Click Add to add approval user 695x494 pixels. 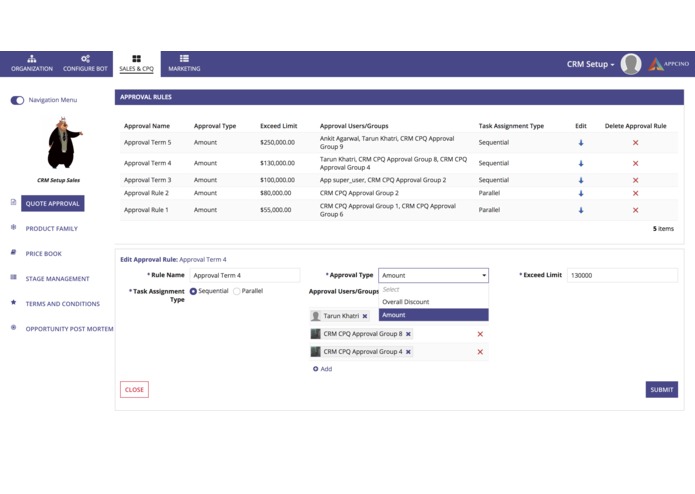(x=322, y=369)
